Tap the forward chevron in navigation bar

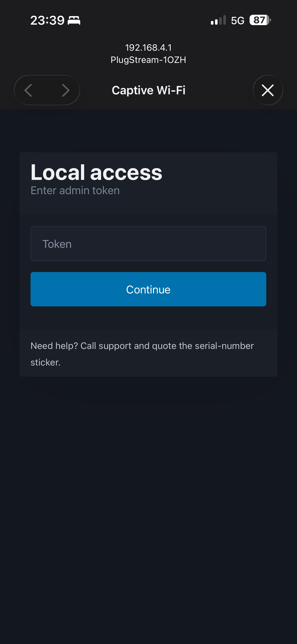[65, 90]
